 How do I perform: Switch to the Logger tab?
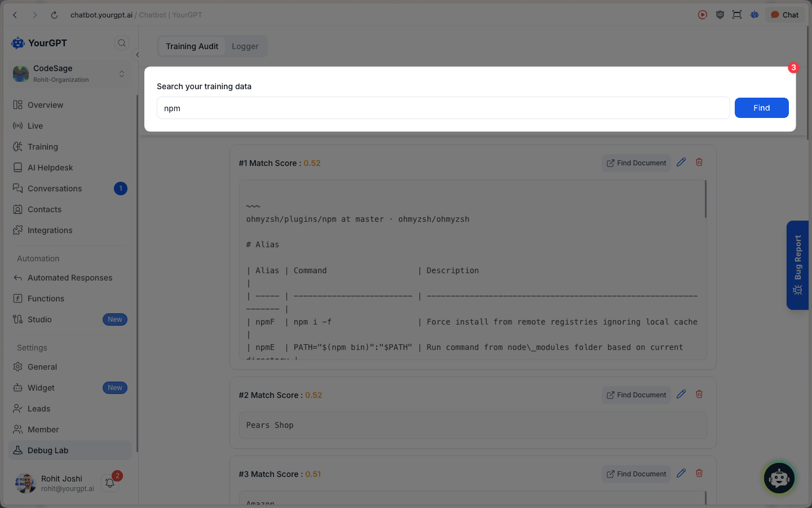coord(245,46)
